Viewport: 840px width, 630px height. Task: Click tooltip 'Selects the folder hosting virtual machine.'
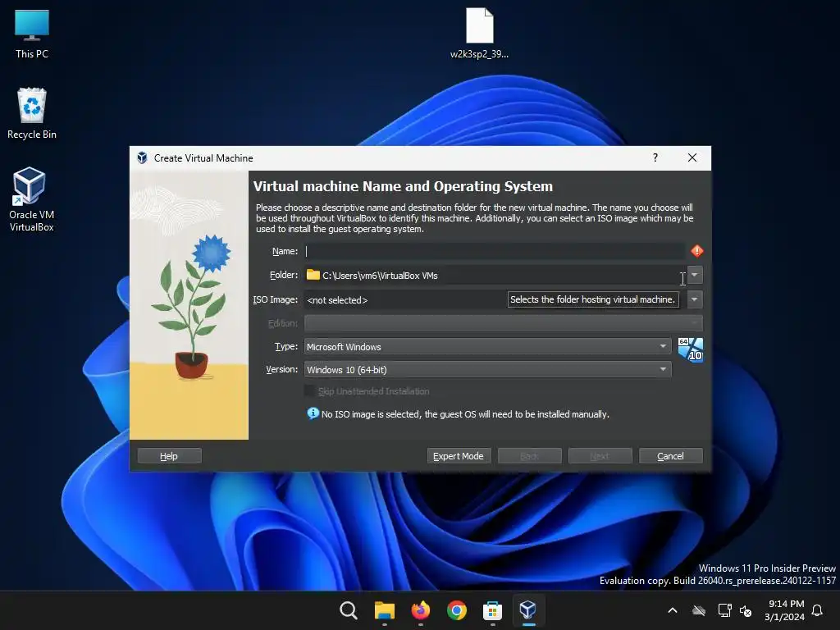click(x=593, y=299)
